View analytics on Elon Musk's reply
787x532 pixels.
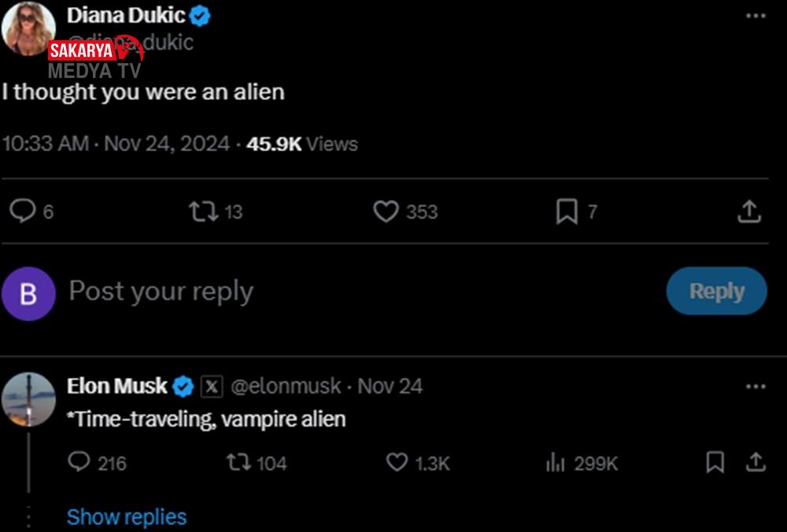tap(556, 463)
